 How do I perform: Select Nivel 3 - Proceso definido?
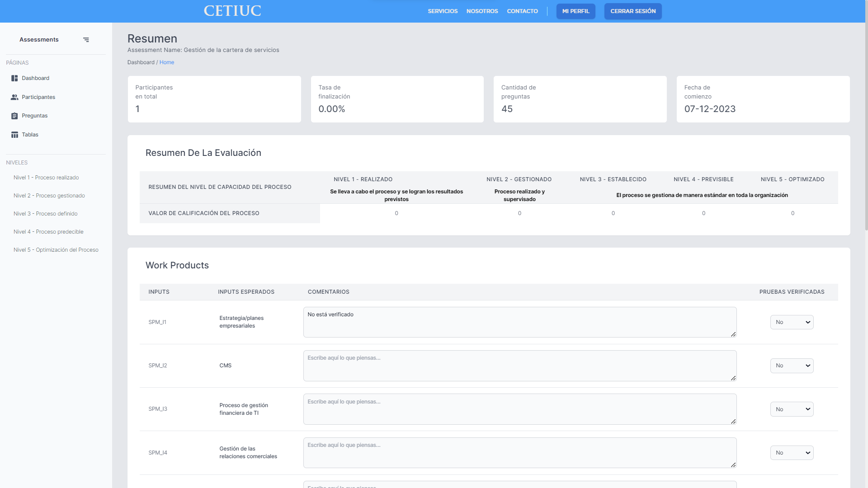click(x=46, y=213)
